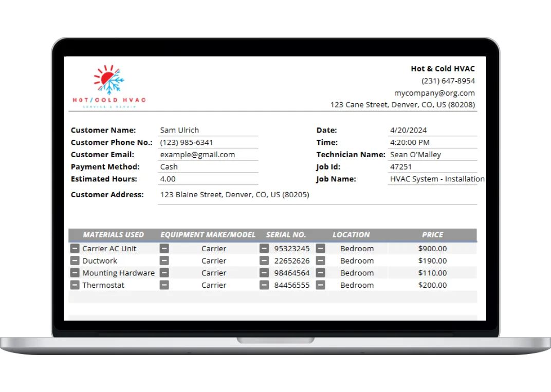Click minus icon left of serial 22652626
This screenshot has width=551, height=392.
pos(264,260)
